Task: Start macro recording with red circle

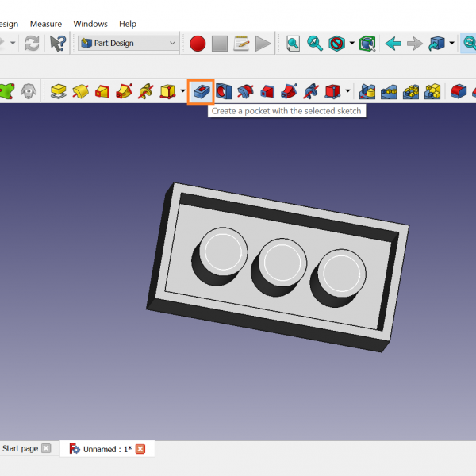Action: [x=198, y=44]
